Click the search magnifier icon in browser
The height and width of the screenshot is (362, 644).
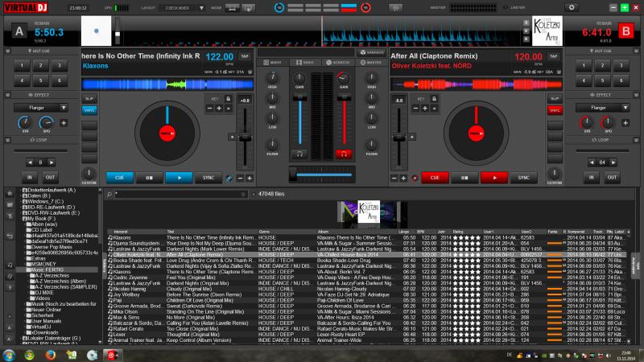coord(109,194)
